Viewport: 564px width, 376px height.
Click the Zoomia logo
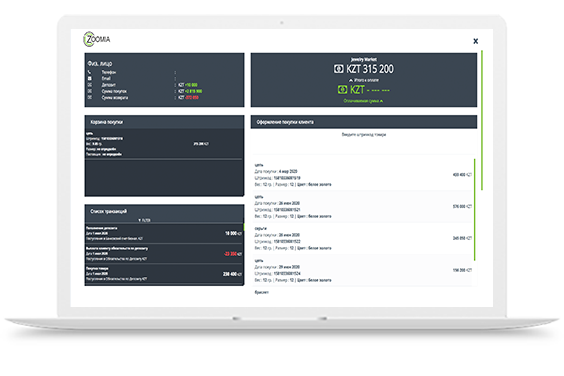coord(97,39)
